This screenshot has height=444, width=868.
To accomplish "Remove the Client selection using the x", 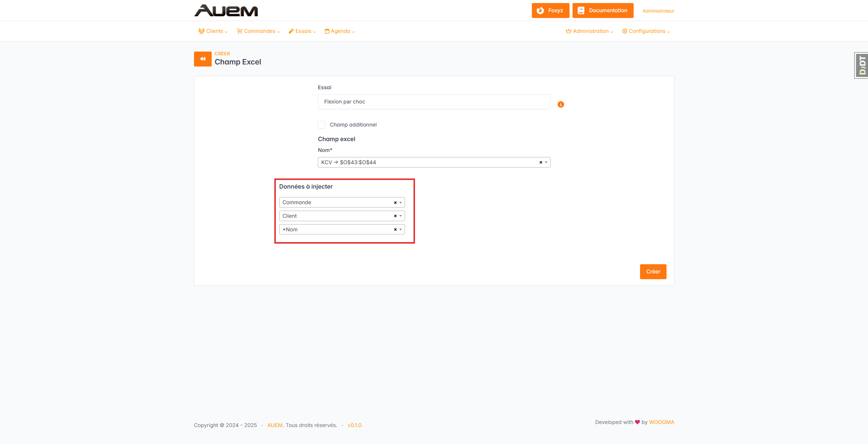I will click(395, 216).
